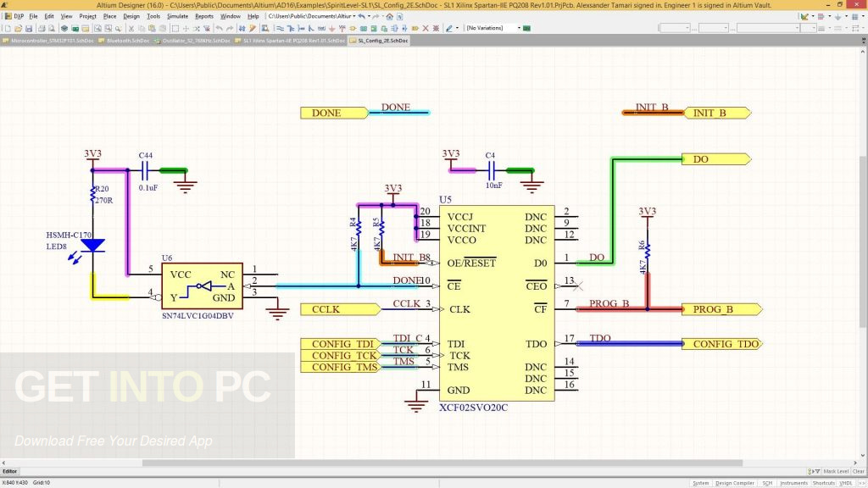Click the Clear button in status area
Image resolution: width=868 pixels, height=488 pixels.
[858, 471]
